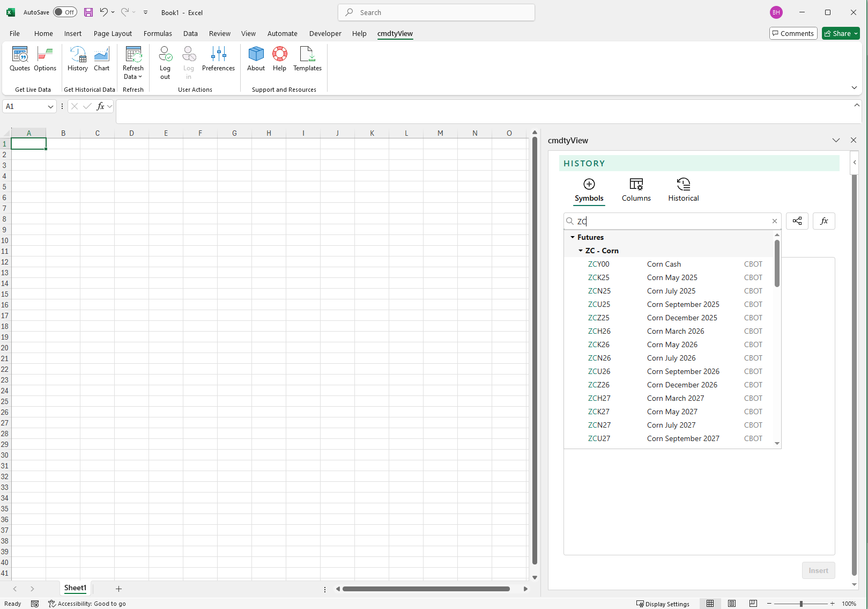Collapse the Futures tree group

[x=573, y=237]
